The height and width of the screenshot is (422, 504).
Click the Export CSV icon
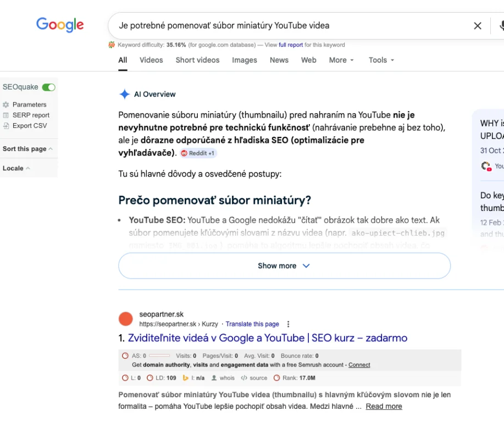tap(6, 126)
